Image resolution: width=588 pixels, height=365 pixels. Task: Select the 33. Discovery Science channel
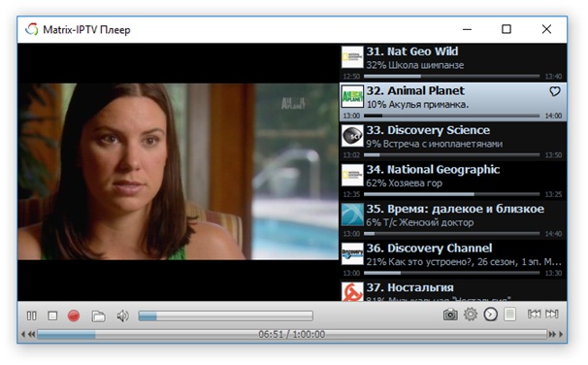[453, 141]
